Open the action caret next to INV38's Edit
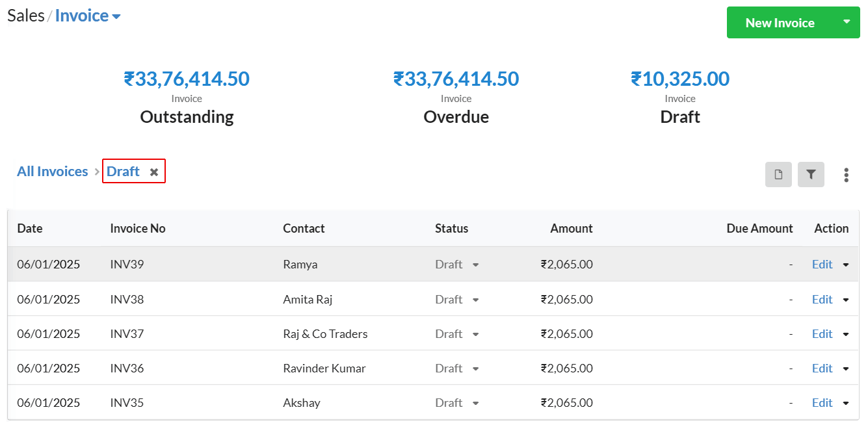Viewport: 868px width, 427px height. click(x=846, y=300)
